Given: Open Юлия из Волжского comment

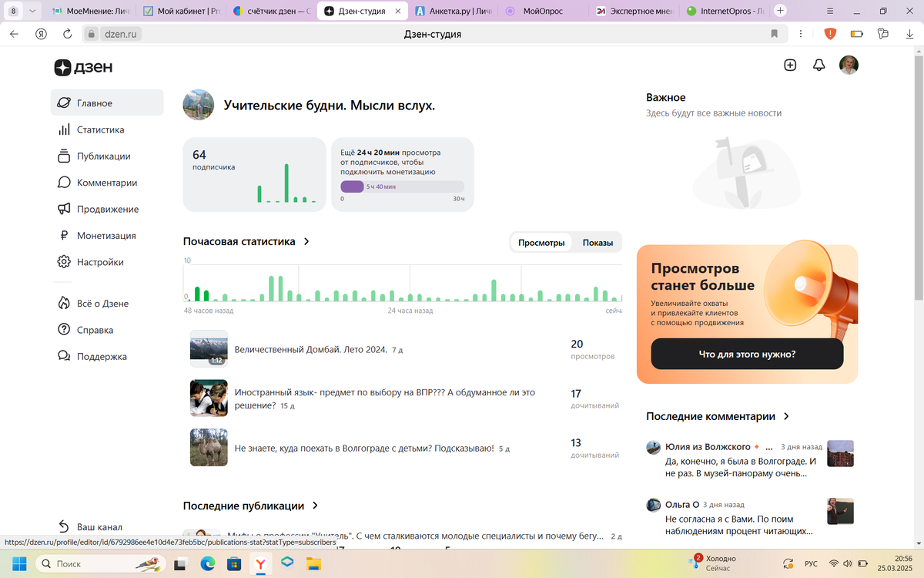Looking at the screenshot, I should click(750, 460).
